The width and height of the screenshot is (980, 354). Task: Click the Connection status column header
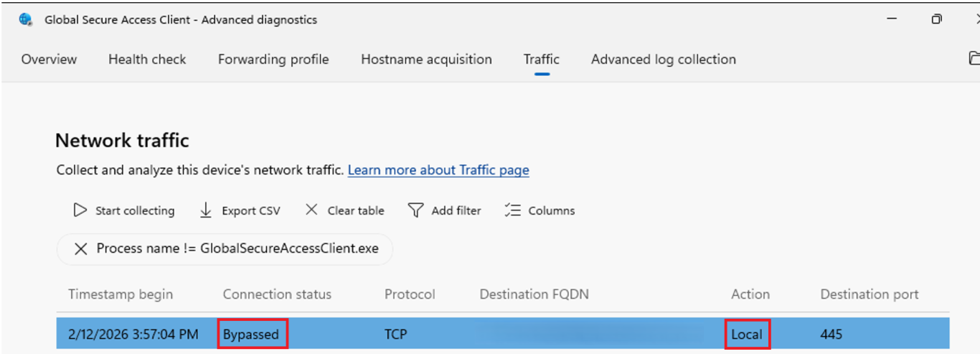[x=277, y=294]
